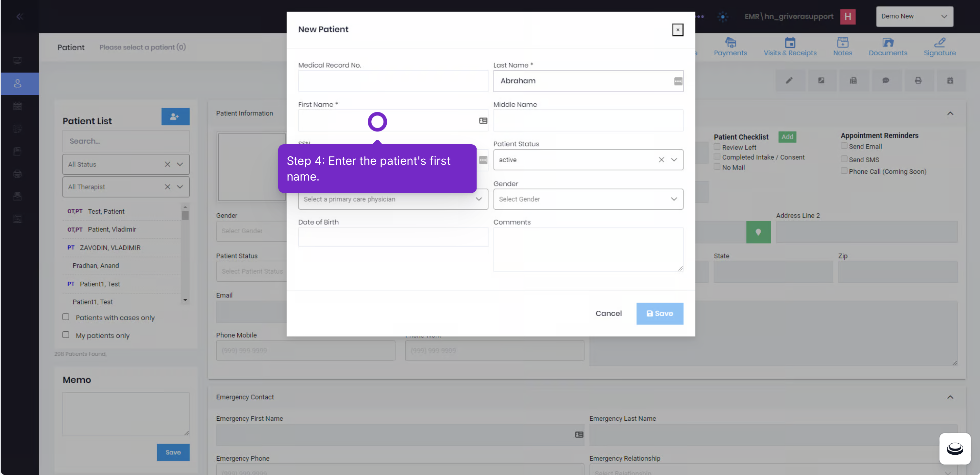Open the Documents tab

pos(887,47)
